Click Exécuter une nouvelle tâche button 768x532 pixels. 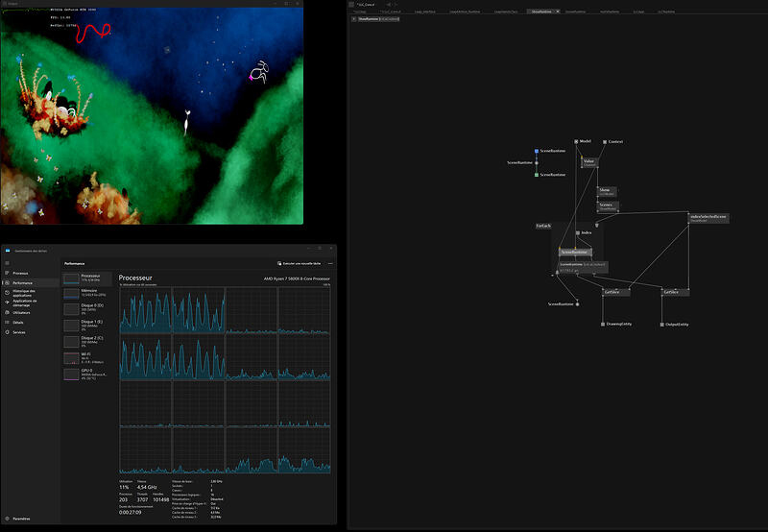pyautogui.click(x=300, y=263)
